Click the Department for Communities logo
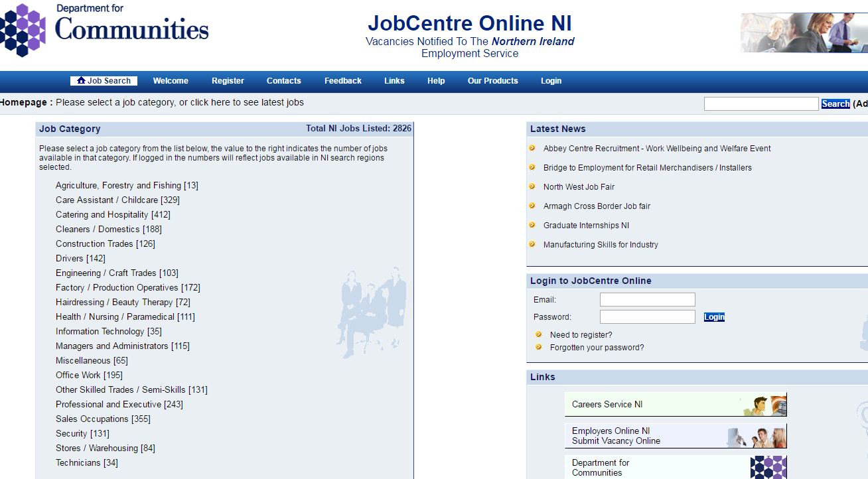The height and width of the screenshot is (479, 868). click(104, 29)
